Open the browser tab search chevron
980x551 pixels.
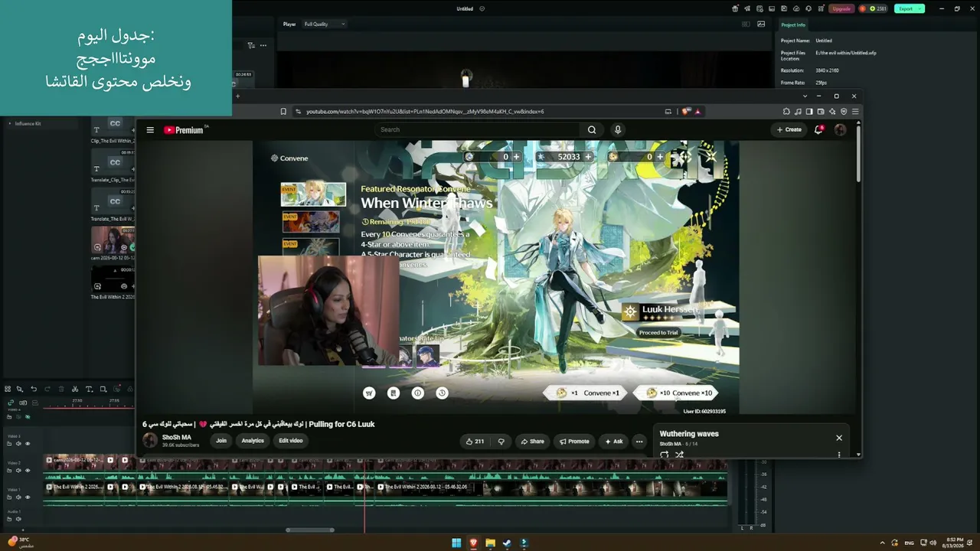(x=805, y=96)
